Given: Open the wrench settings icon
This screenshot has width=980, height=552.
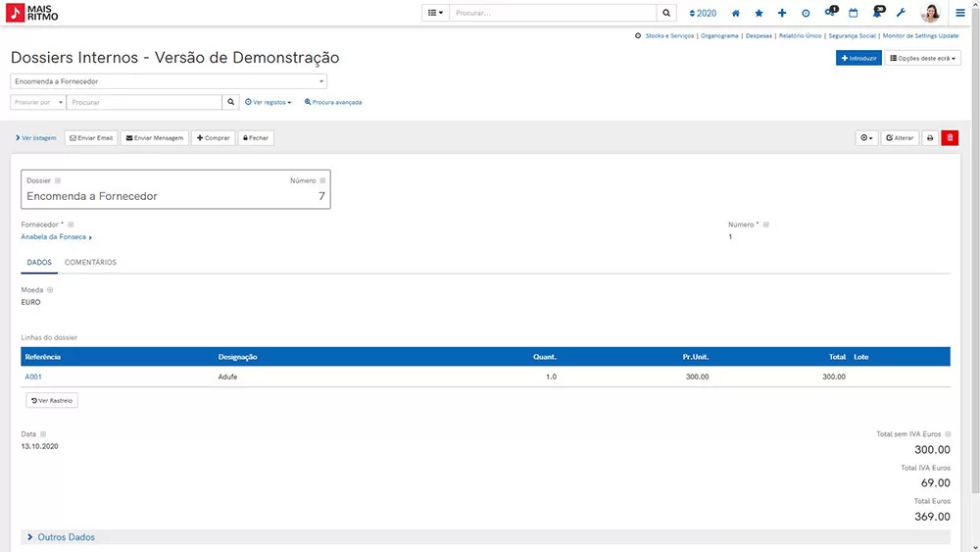Looking at the screenshot, I should 901,13.
